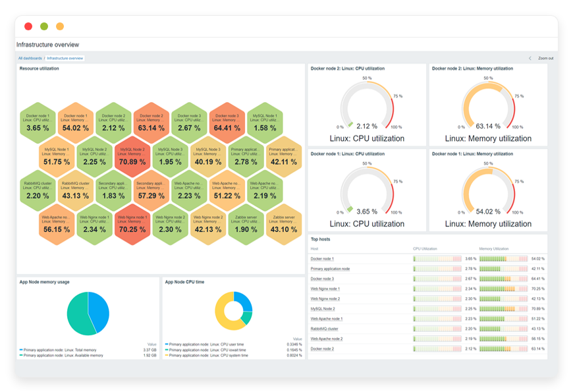Select Docker node 2 Memory 63.14 % hexagon

coord(151,123)
